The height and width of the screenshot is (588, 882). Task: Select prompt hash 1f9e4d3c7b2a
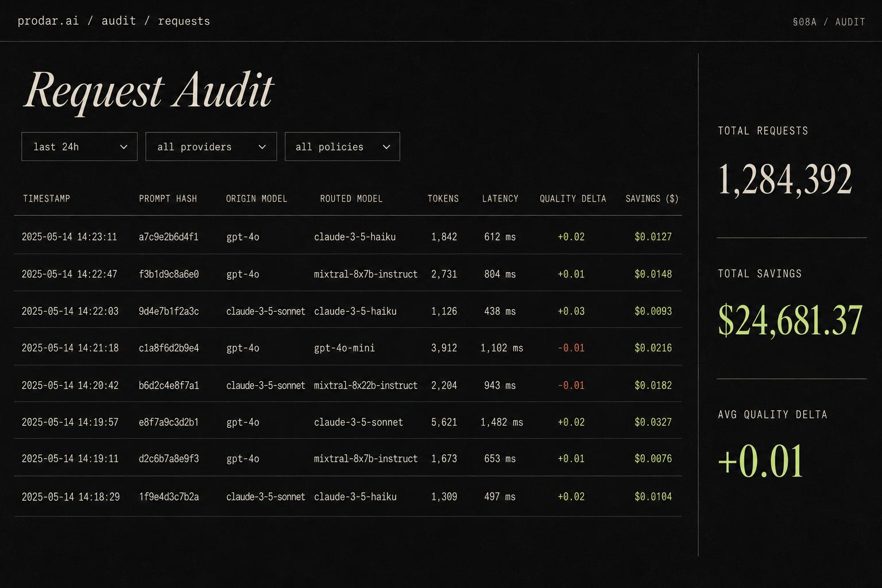[x=168, y=497]
